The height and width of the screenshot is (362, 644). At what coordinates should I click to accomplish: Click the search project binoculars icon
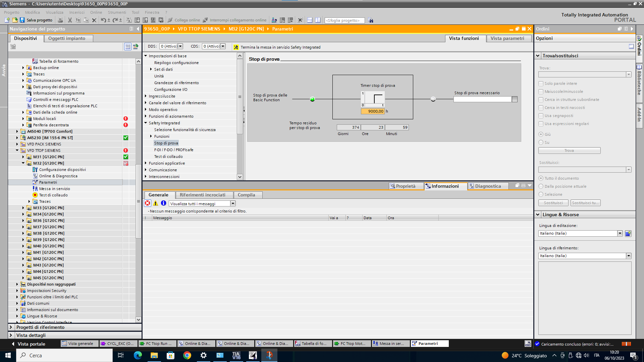[x=371, y=20]
